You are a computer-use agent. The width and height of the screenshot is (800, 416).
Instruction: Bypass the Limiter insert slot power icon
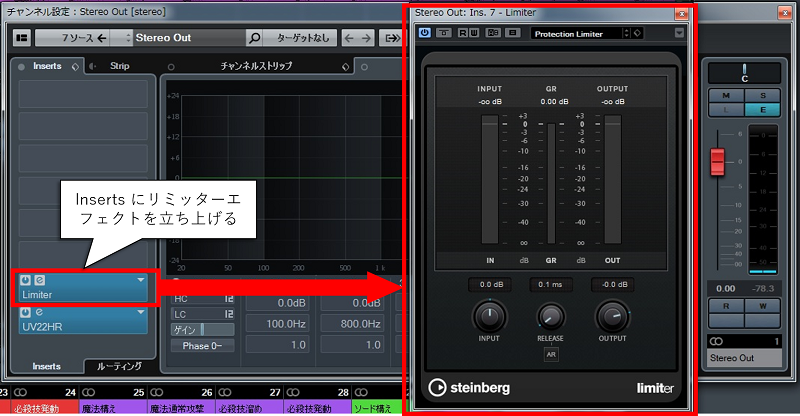pyautogui.click(x=25, y=280)
